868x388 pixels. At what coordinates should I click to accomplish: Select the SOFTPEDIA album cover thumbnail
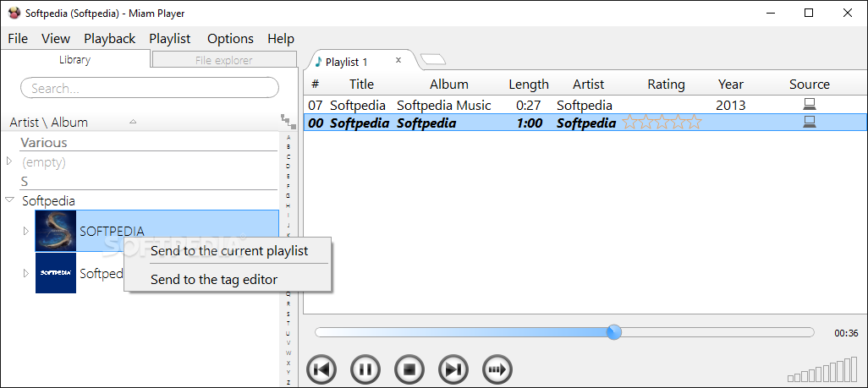55,231
